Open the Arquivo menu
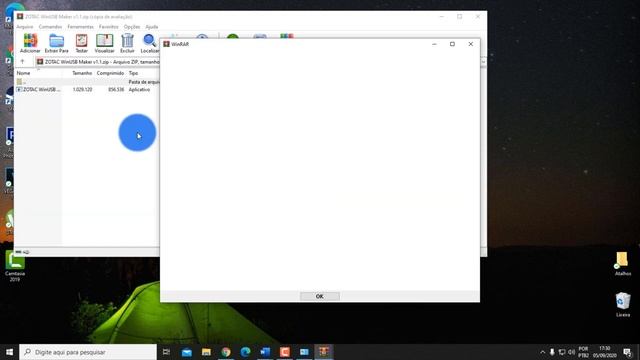This screenshot has height=360, width=640. pos(24,27)
